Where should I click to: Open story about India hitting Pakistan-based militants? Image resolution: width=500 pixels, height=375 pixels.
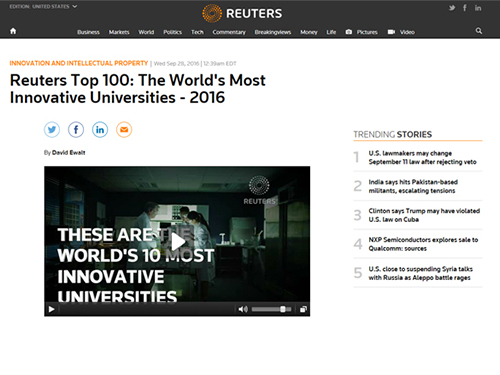[x=413, y=186]
